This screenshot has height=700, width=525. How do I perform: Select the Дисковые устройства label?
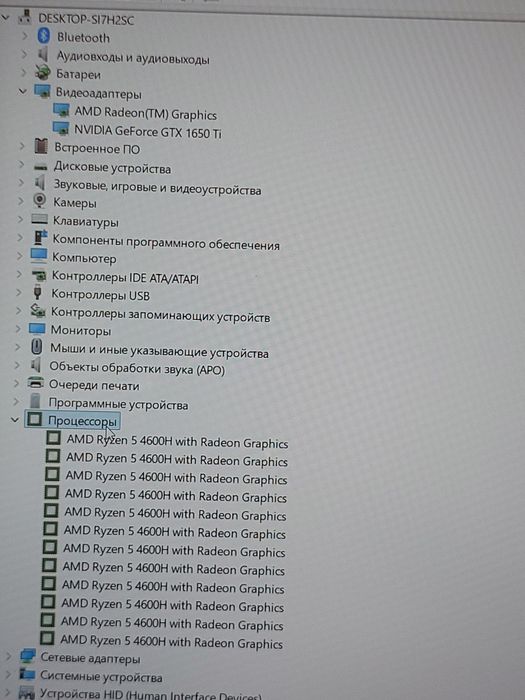click(x=112, y=168)
